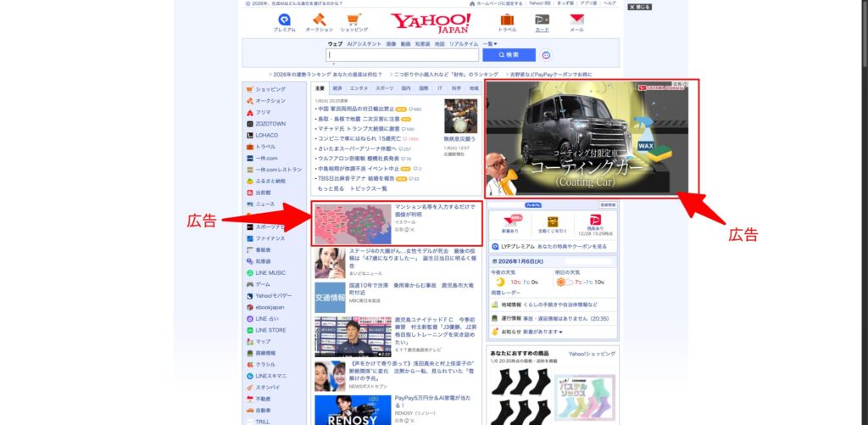Open the ショッピング cart icon in the header

(x=354, y=20)
